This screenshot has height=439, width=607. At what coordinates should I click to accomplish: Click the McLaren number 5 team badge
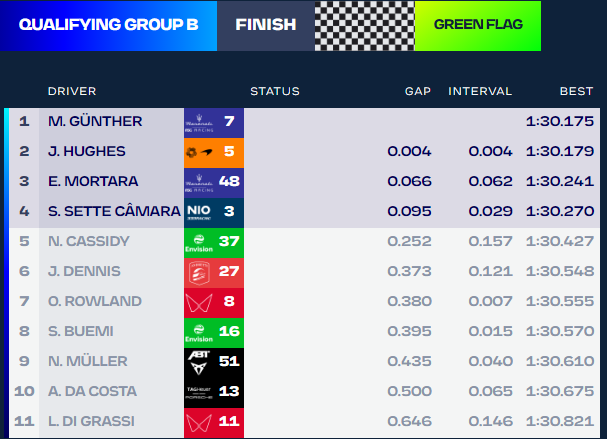pos(214,152)
